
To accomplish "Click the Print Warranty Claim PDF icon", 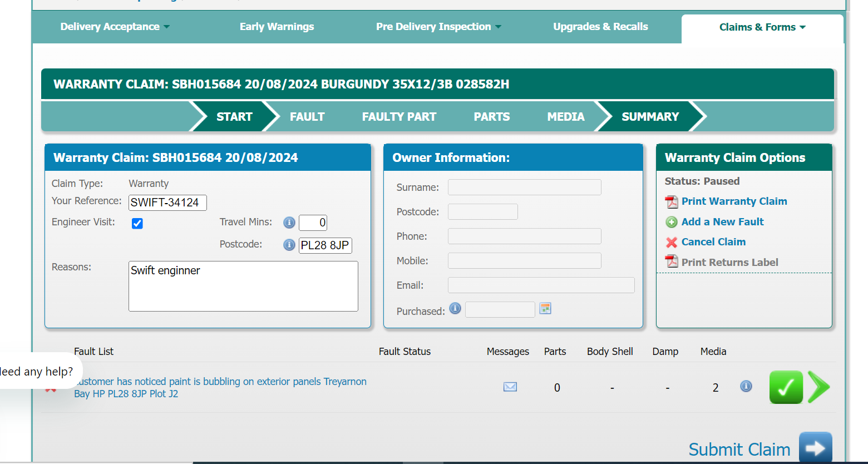I will coord(672,201).
